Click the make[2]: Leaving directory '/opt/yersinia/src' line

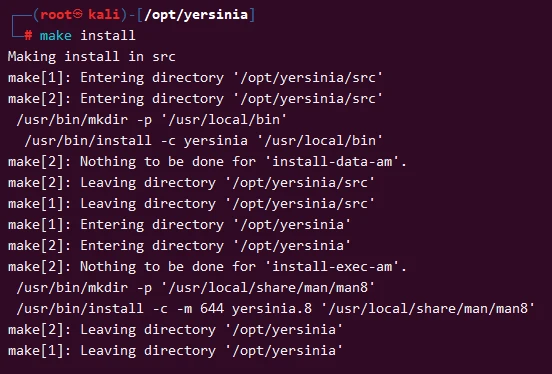coord(191,183)
